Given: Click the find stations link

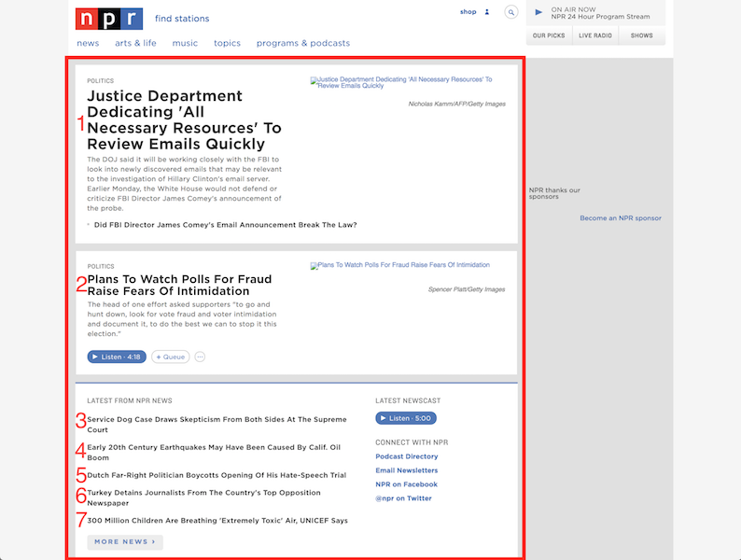Looking at the screenshot, I should 182,19.
